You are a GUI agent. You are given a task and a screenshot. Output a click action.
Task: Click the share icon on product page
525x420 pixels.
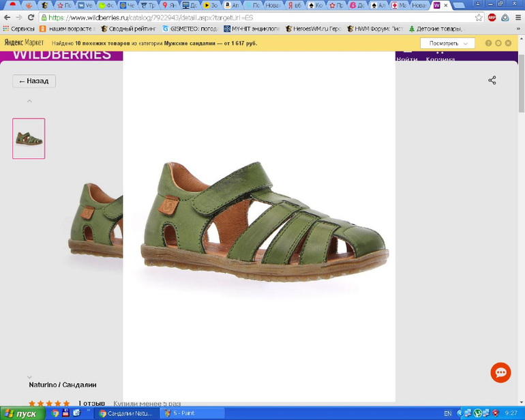[492, 80]
